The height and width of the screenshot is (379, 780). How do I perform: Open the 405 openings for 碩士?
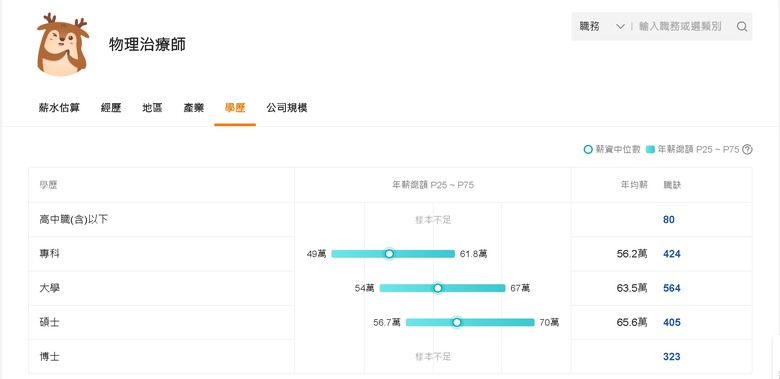pos(672,322)
